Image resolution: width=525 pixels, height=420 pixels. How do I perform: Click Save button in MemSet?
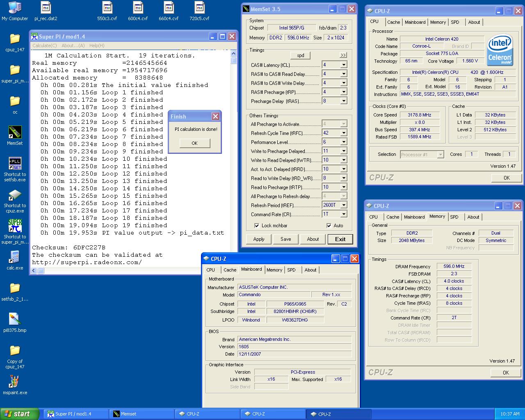click(x=286, y=239)
